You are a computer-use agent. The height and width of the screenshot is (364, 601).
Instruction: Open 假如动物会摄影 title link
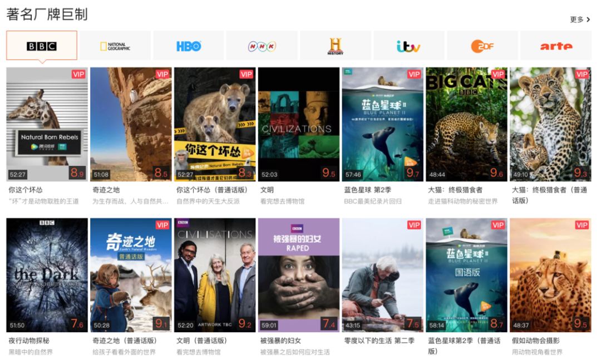point(536,341)
